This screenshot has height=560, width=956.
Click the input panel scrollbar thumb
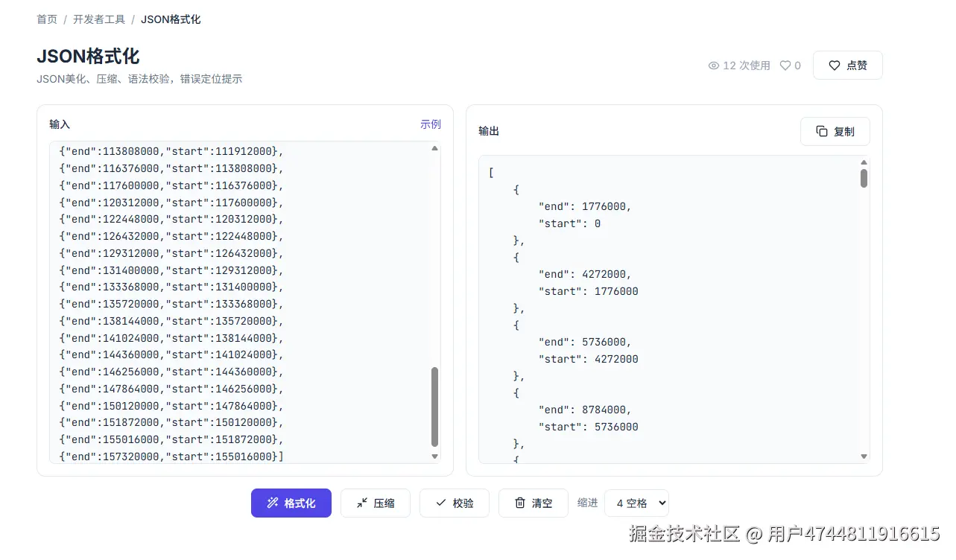tap(435, 407)
